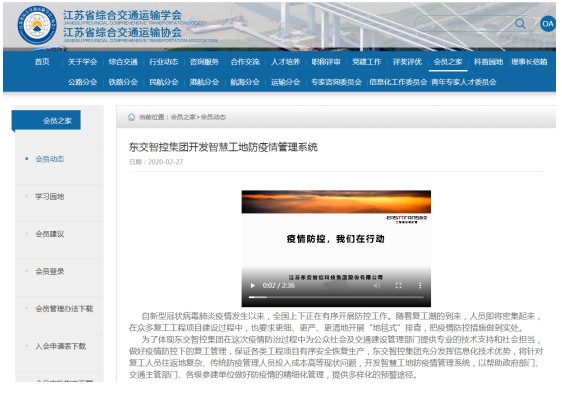Click the society logo emblem
Image resolution: width=562 pixels, height=402 pixels.
37,25
